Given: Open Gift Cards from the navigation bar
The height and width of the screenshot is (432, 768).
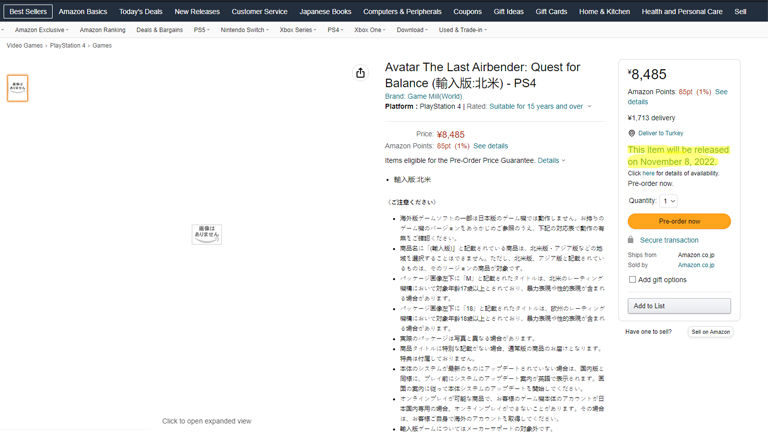Looking at the screenshot, I should [x=551, y=11].
